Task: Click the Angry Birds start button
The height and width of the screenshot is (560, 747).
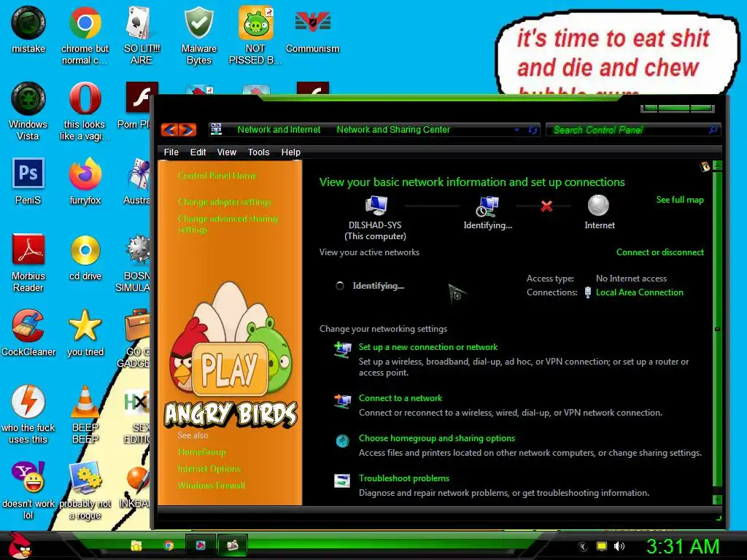Action: [x=19, y=545]
